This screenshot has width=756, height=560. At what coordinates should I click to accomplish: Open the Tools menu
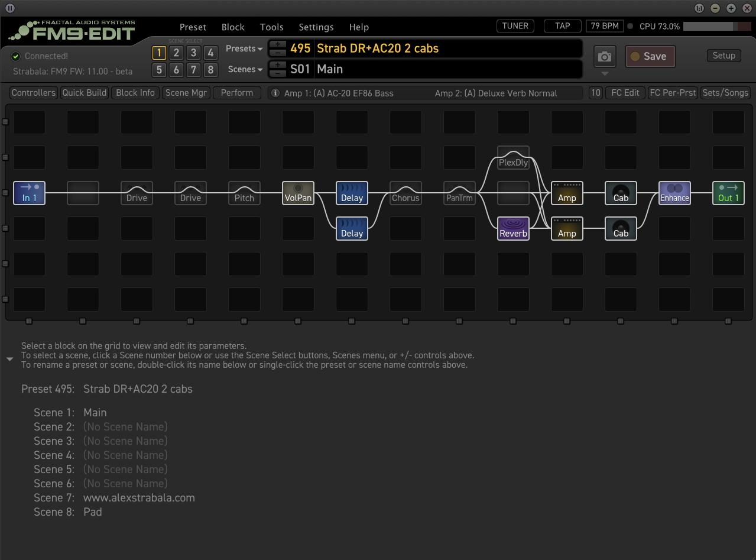(272, 27)
